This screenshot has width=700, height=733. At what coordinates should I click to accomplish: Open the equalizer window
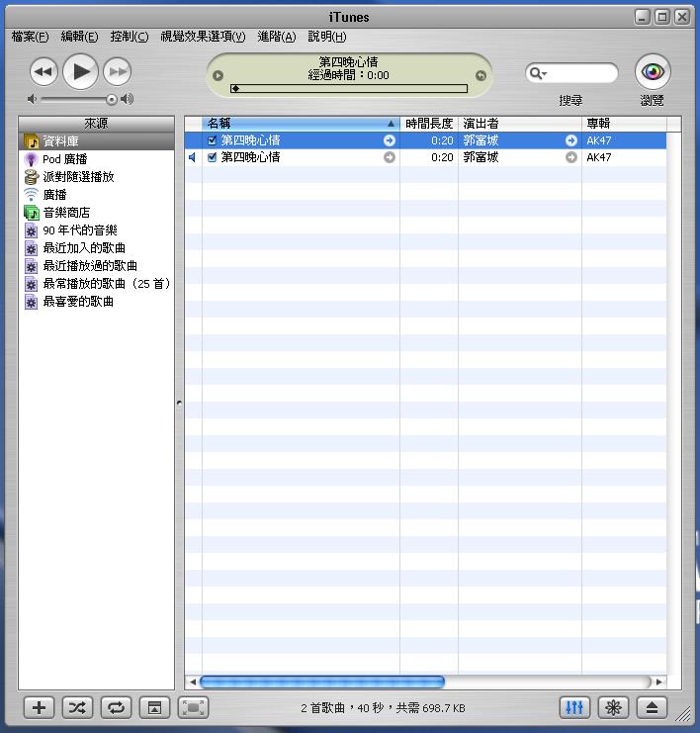[575, 707]
